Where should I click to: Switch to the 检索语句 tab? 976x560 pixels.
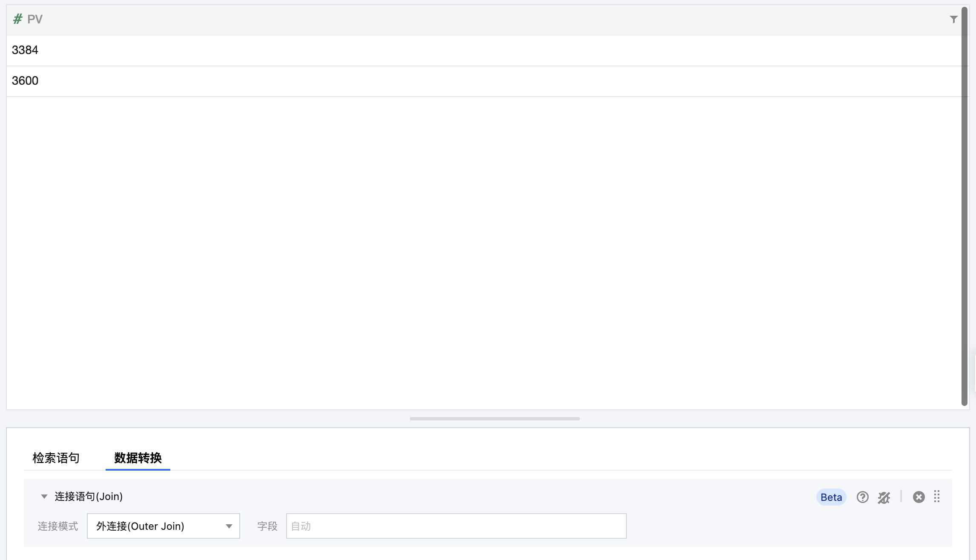(56, 458)
